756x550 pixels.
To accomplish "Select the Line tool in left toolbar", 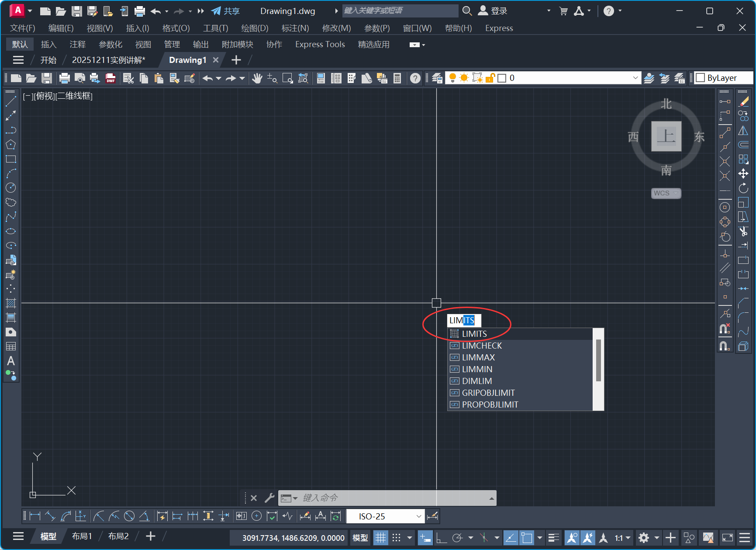I will [11, 101].
